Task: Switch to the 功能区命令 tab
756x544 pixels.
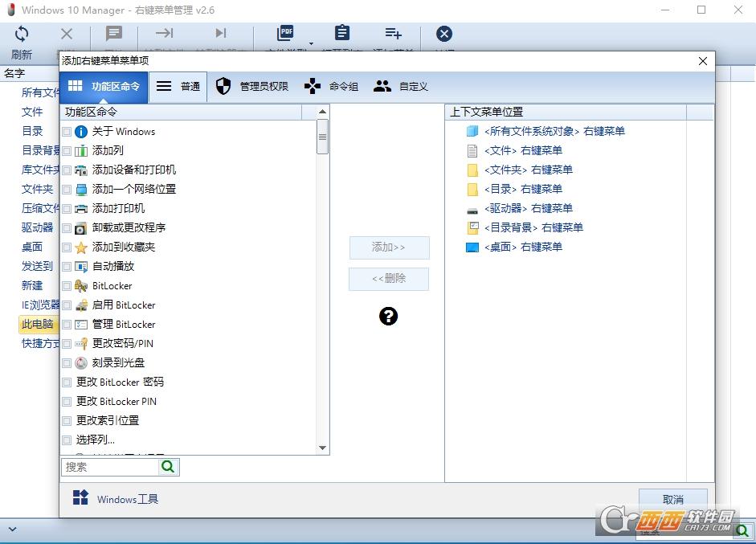Action: (x=104, y=87)
